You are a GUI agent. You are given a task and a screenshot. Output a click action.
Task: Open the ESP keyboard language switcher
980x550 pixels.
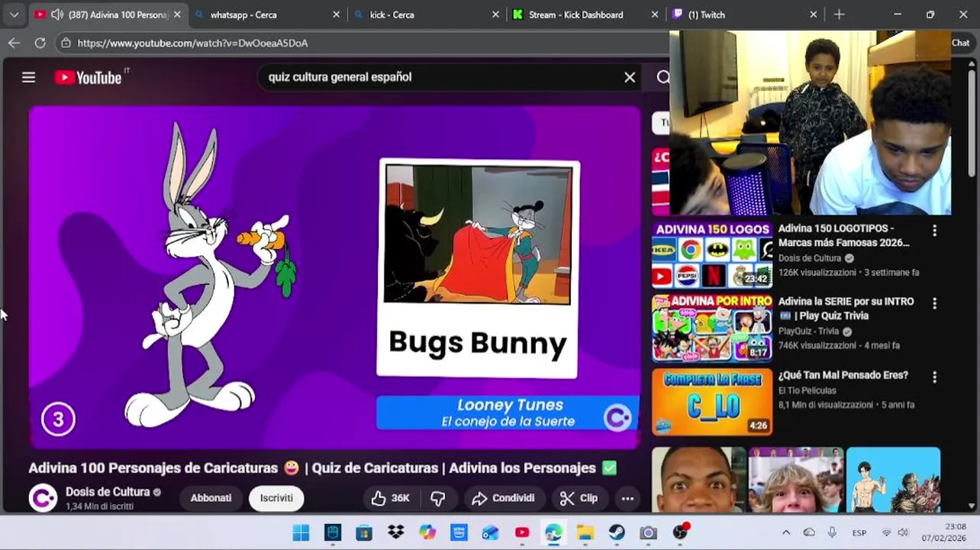859,532
